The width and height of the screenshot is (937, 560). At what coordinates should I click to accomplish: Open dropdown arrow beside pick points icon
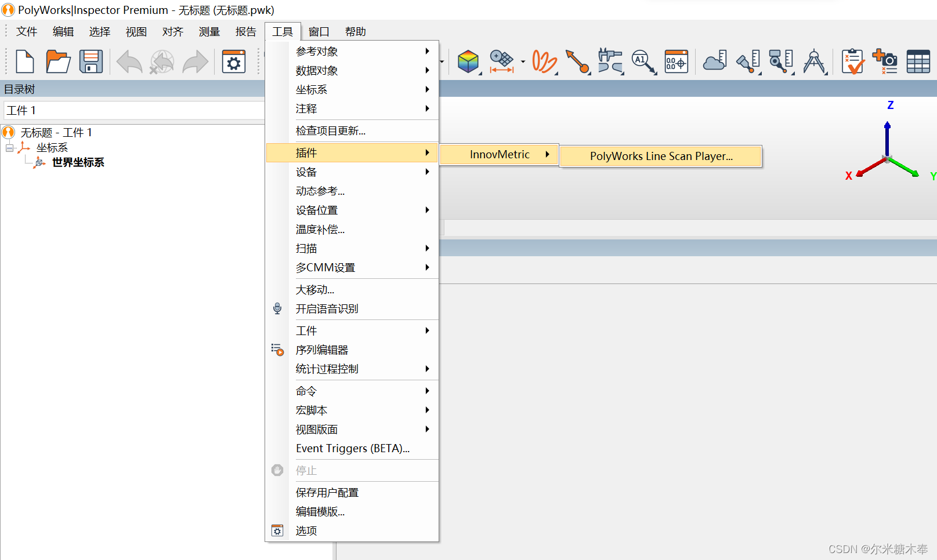(523, 61)
